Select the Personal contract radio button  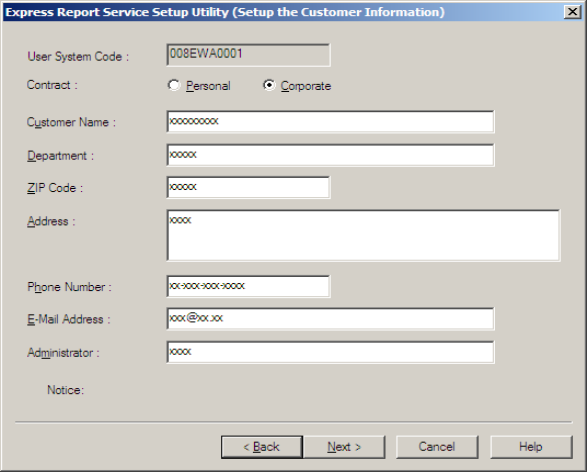pos(174,85)
